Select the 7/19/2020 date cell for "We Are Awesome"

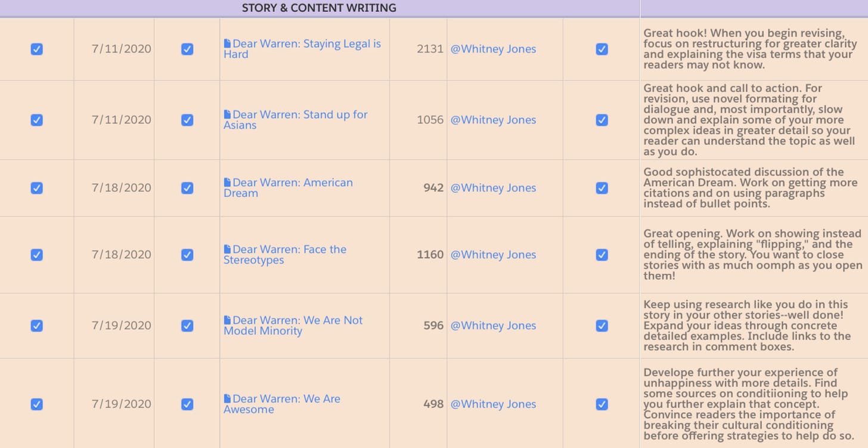(x=121, y=404)
